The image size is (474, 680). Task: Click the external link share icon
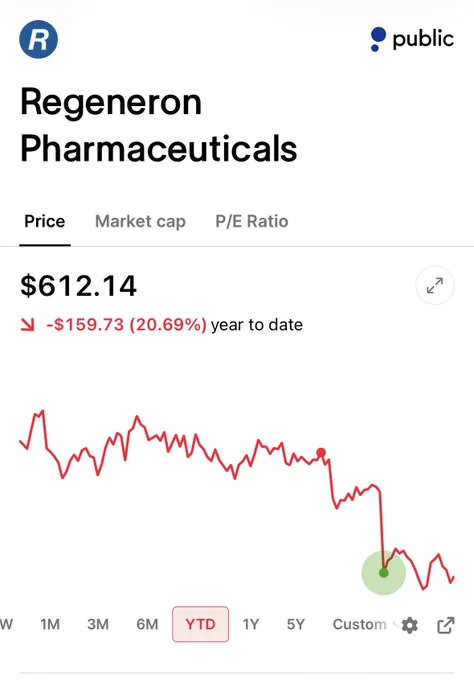445,625
